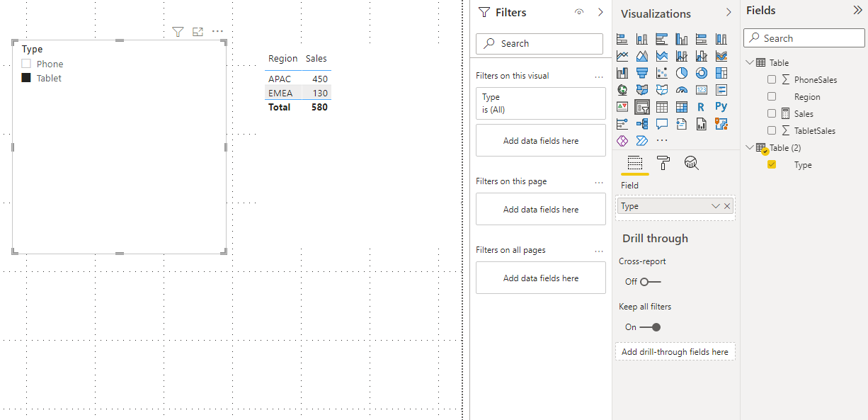Check the Phone option in the slicer

pyautogui.click(x=26, y=64)
